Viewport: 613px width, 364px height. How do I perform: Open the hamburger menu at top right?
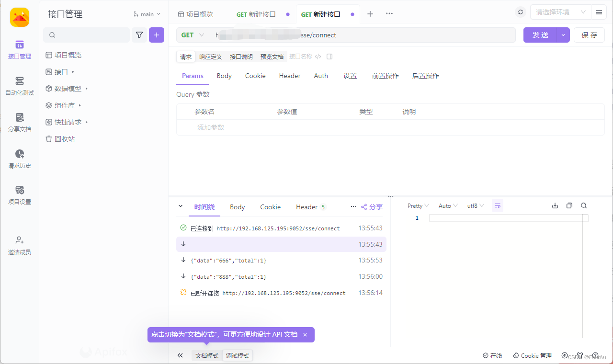click(599, 12)
